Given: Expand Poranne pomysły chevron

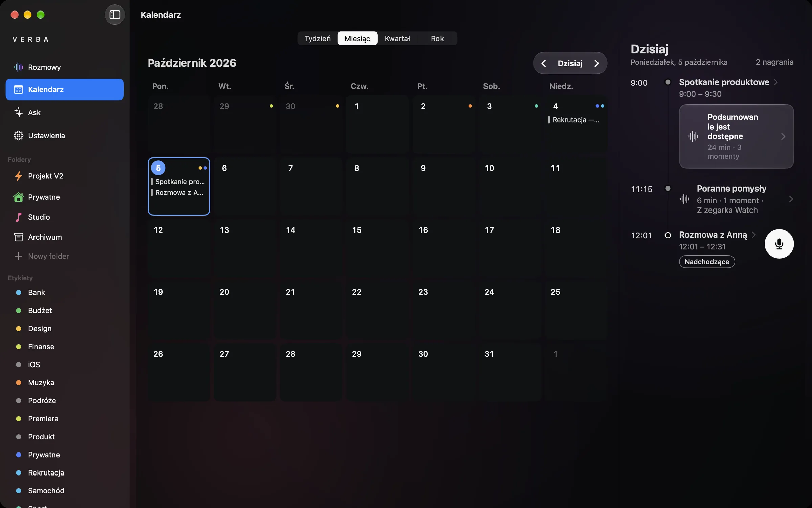Looking at the screenshot, I should pos(791,199).
